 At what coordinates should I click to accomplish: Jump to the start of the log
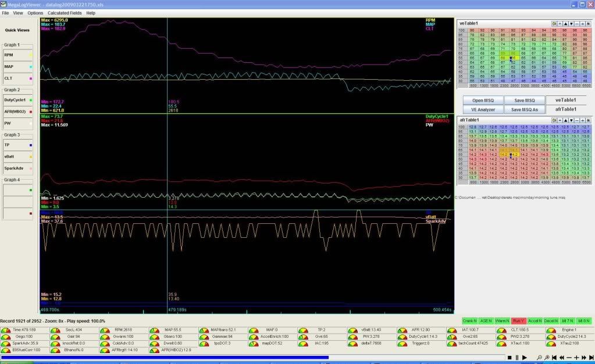pos(554,357)
